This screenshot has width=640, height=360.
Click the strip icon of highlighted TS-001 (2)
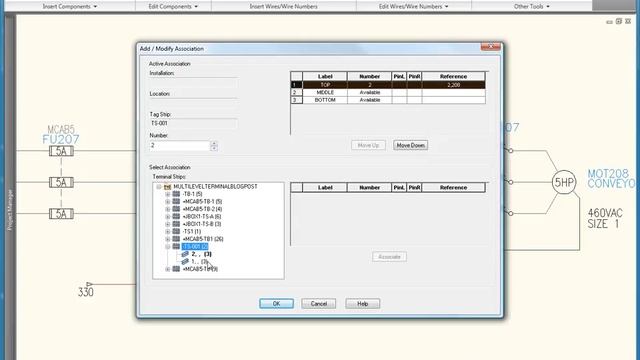pyautogui.click(x=176, y=247)
